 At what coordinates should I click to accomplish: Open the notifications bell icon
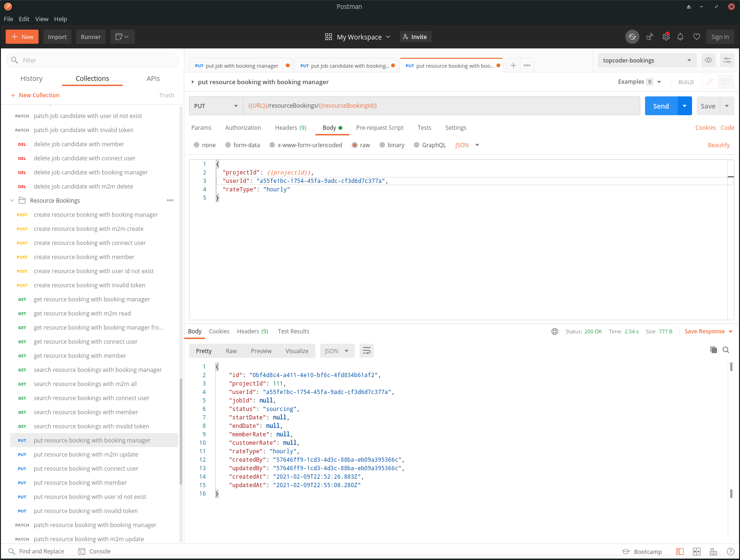click(680, 37)
